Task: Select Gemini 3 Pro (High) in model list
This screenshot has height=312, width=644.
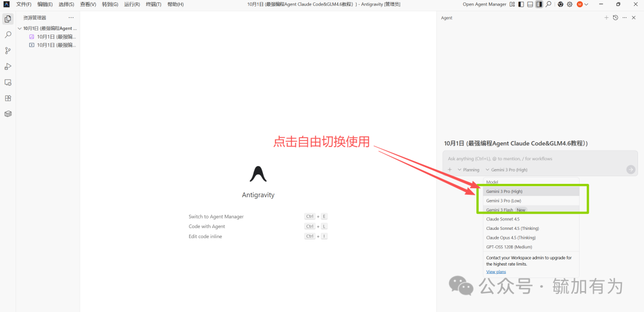Action: 531,192
